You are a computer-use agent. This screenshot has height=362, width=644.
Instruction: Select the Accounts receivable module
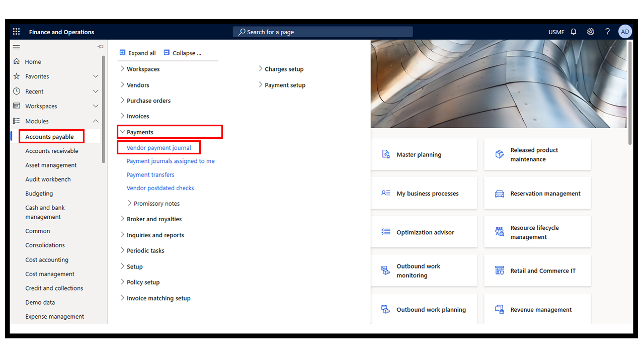click(52, 151)
